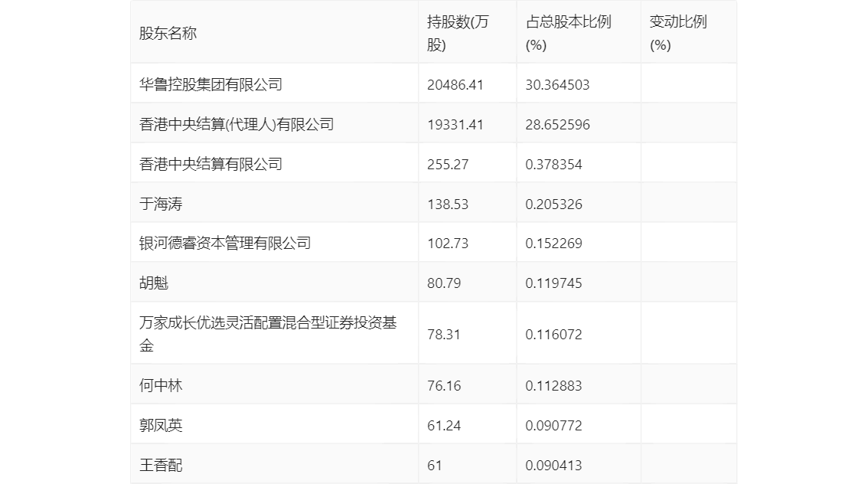Select shareholder 华鲁控股集团有限公司
868x484 pixels.
(x=211, y=85)
